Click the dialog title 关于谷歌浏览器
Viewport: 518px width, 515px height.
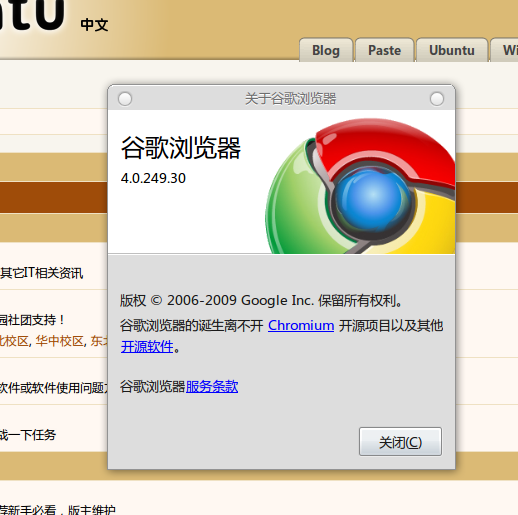[x=290, y=99]
